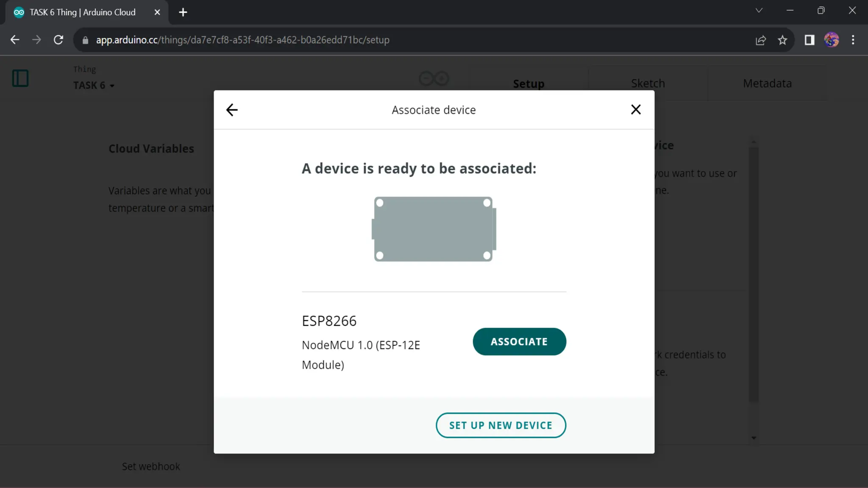
Task: Open the share page icon
Action: 761,40
